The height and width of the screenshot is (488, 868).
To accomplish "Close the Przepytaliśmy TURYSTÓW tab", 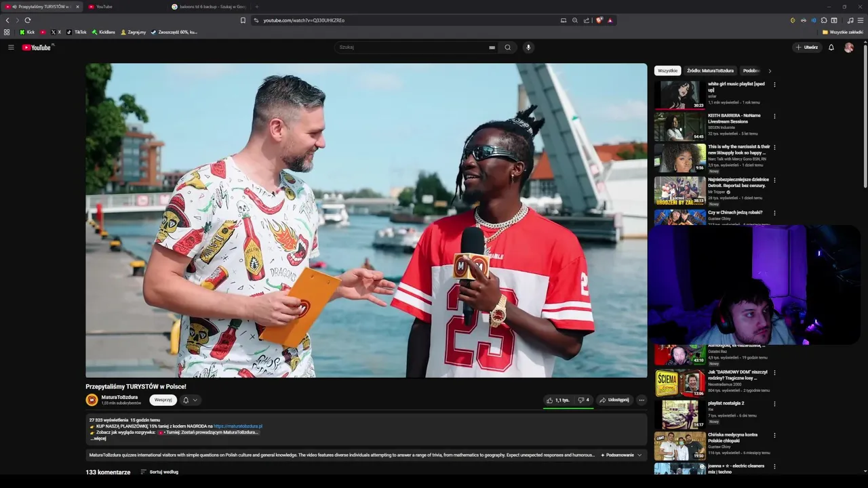I will pos(77,7).
